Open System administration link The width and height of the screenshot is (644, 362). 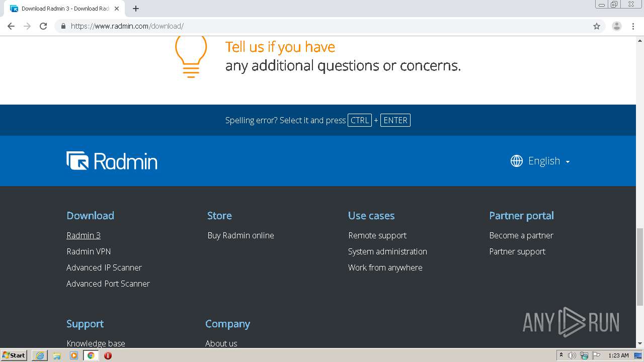[x=387, y=251]
